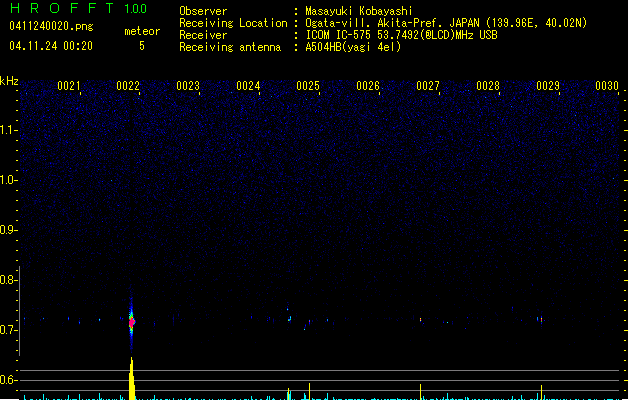Image resolution: width=629 pixels, height=400 pixels.
Task: Click the bright red meteor echo at 0022
Action: [132, 322]
